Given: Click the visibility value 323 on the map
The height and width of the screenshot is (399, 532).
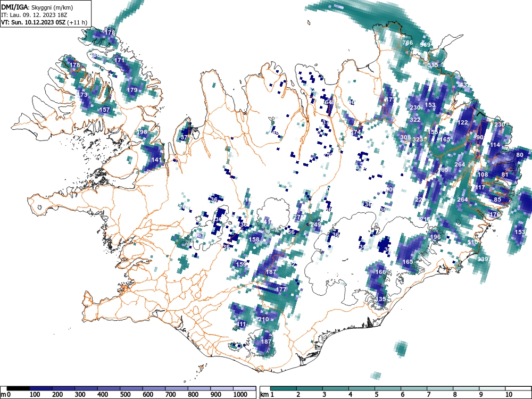Looking at the screenshot, I should 418,139.
